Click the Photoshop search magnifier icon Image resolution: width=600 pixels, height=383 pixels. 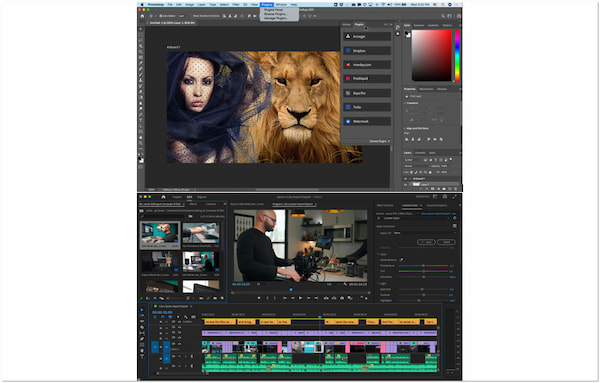443,16
